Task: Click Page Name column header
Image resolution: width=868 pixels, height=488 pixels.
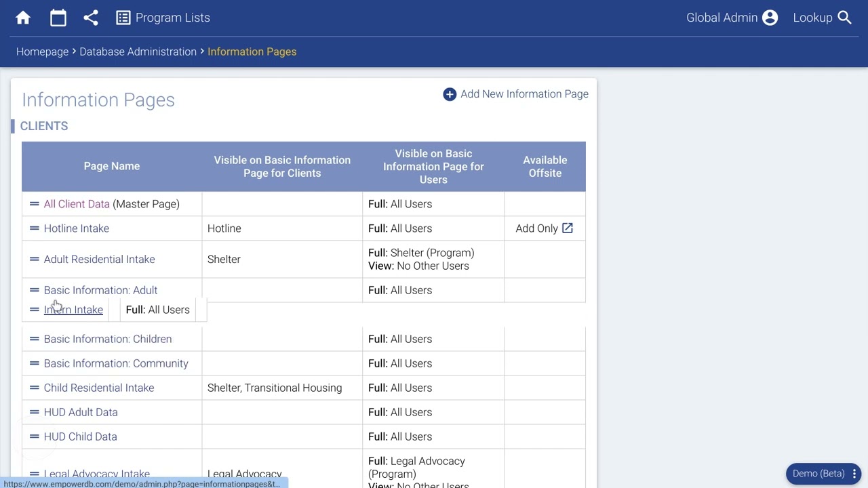Action: pos(112,166)
